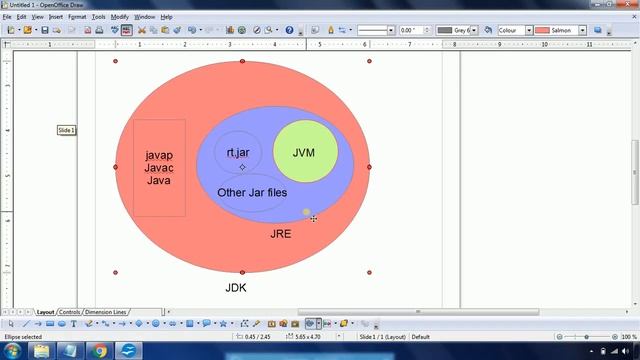Screen dimensions: 640x360
Task: Select the Stars shape tool
Action: coord(223,324)
